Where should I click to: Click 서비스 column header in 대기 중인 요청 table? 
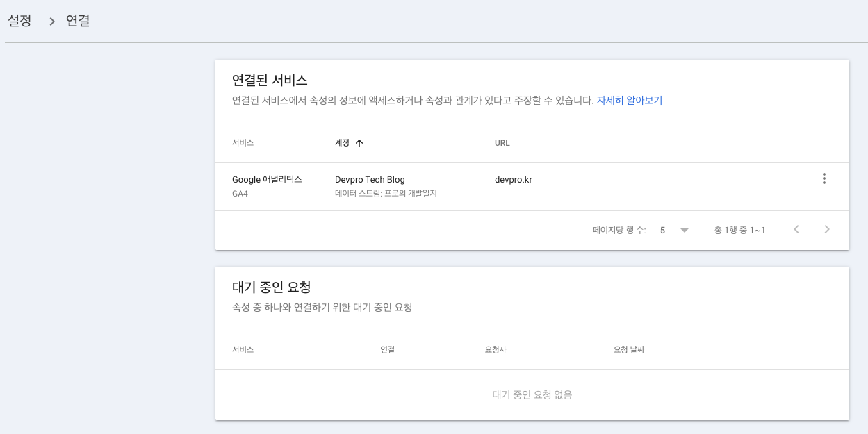tap(243, 349)
